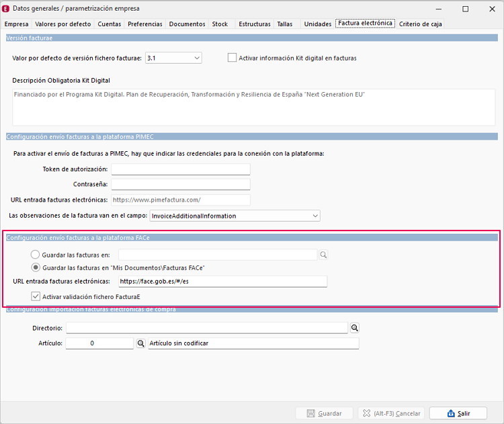Viewport: 504px width, 424px height.
Task: Click the FACe URL field with face.gob.es
Action: (x=222, y=282)
